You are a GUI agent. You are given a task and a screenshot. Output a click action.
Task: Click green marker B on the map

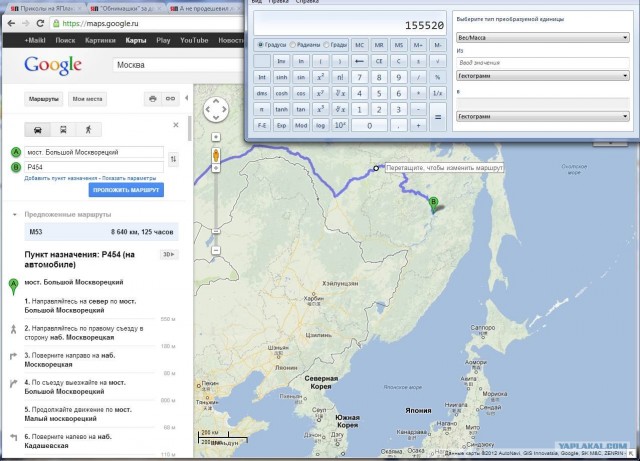point(433,205)
